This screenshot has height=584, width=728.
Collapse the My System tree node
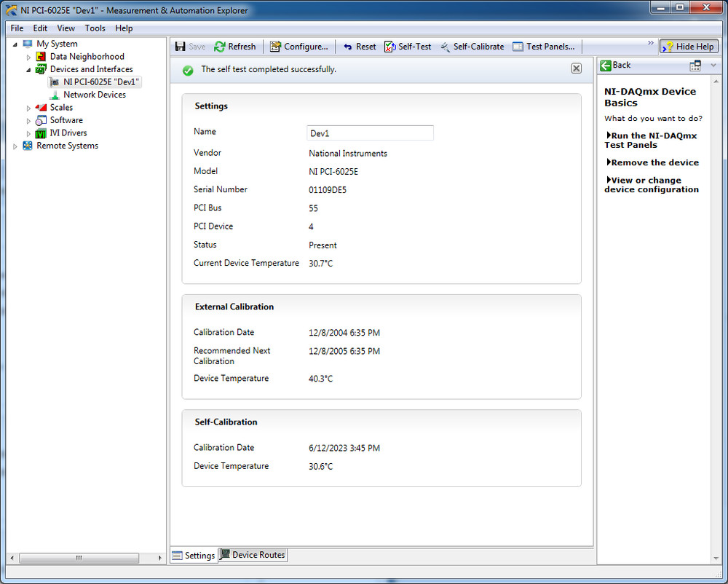click(x=15, y=44)
